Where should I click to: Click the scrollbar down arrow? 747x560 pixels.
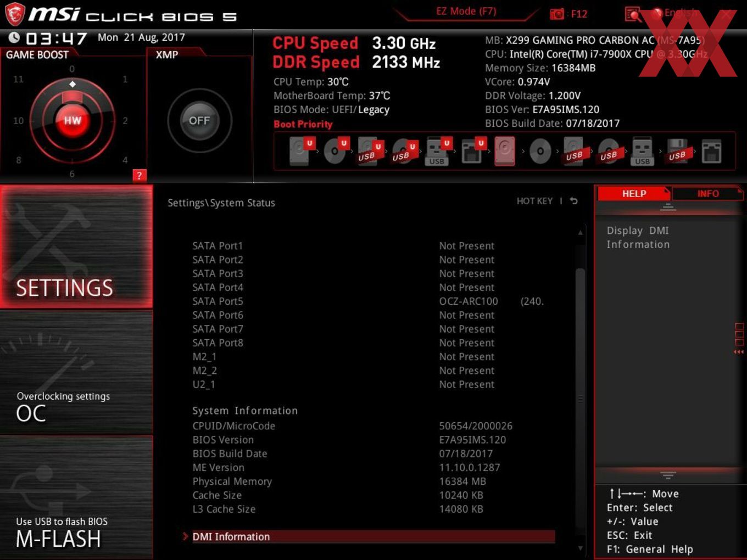click(x=580, y=548)
